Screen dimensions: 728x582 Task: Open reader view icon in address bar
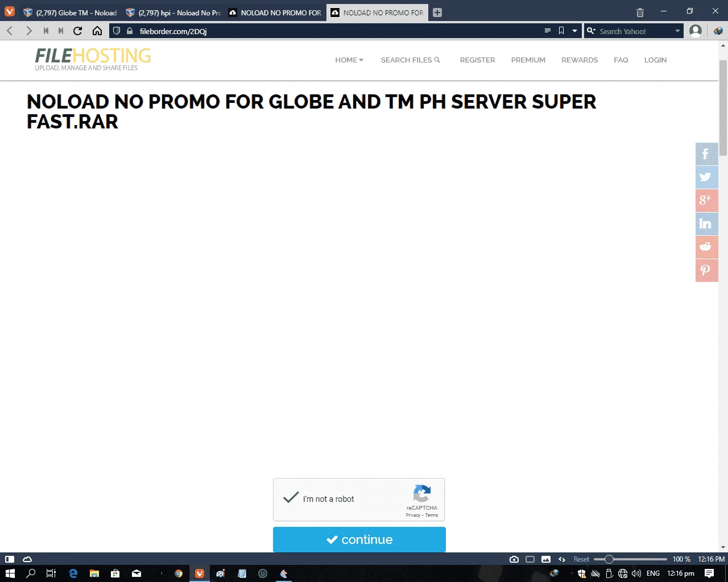(548, 31)
